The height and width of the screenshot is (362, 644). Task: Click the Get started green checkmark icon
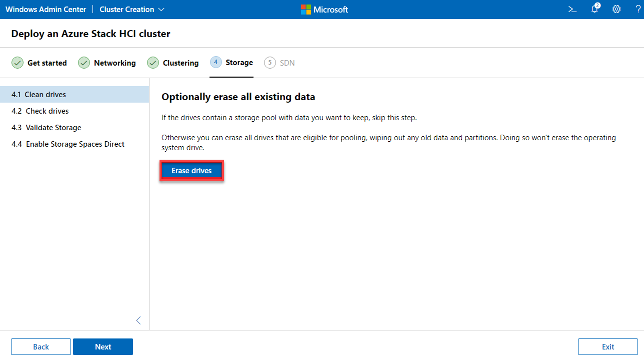point(17,63)
